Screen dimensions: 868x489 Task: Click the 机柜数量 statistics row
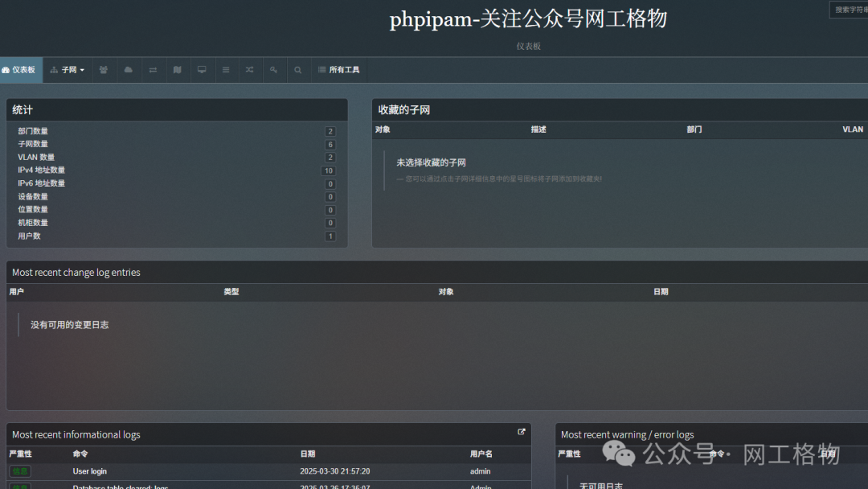coord(177,223)
